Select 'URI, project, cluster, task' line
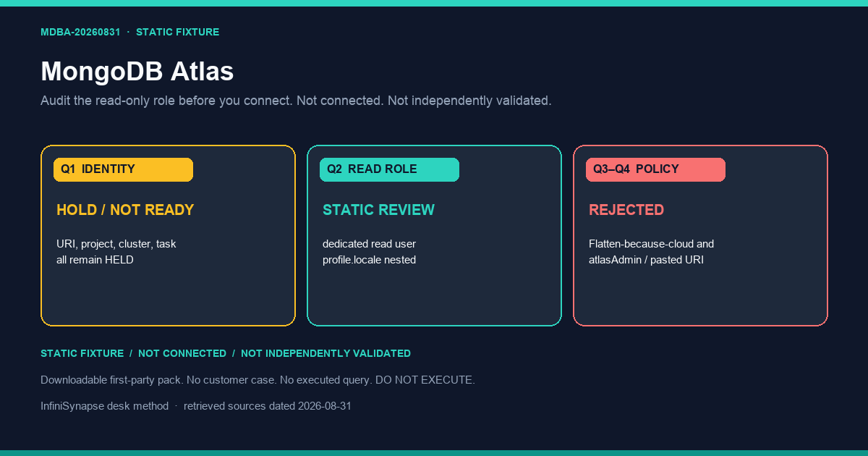 coord(116,244)
